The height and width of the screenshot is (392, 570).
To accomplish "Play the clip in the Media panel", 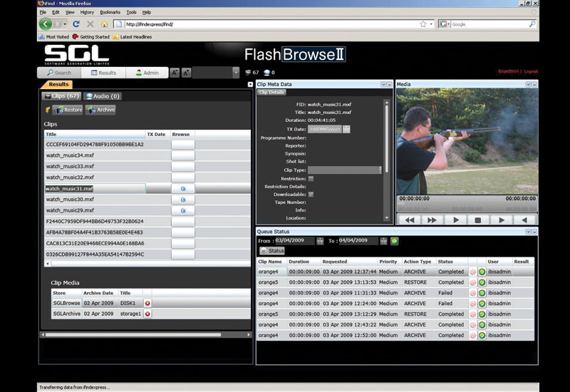I will coord(456,220).
